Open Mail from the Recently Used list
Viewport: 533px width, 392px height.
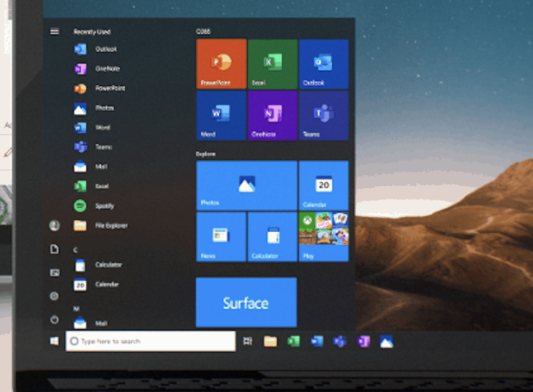[91, 166]
